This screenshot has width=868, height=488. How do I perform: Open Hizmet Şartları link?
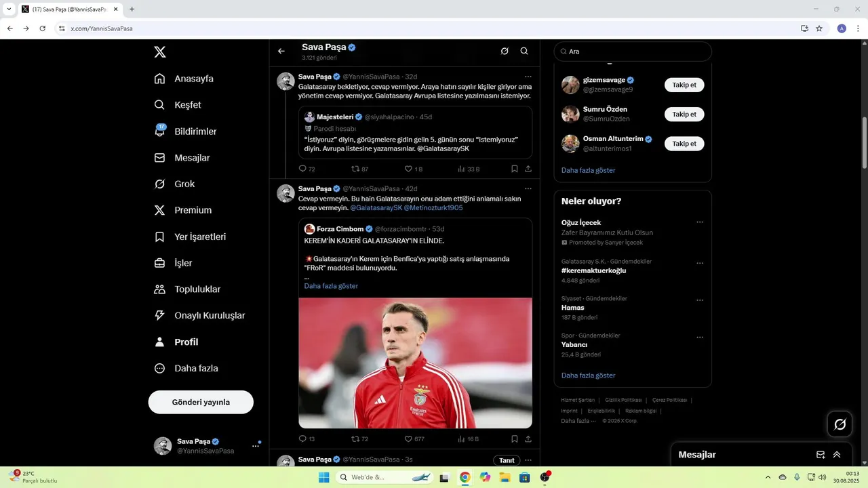pyautogui.click(x=578, y=400)
